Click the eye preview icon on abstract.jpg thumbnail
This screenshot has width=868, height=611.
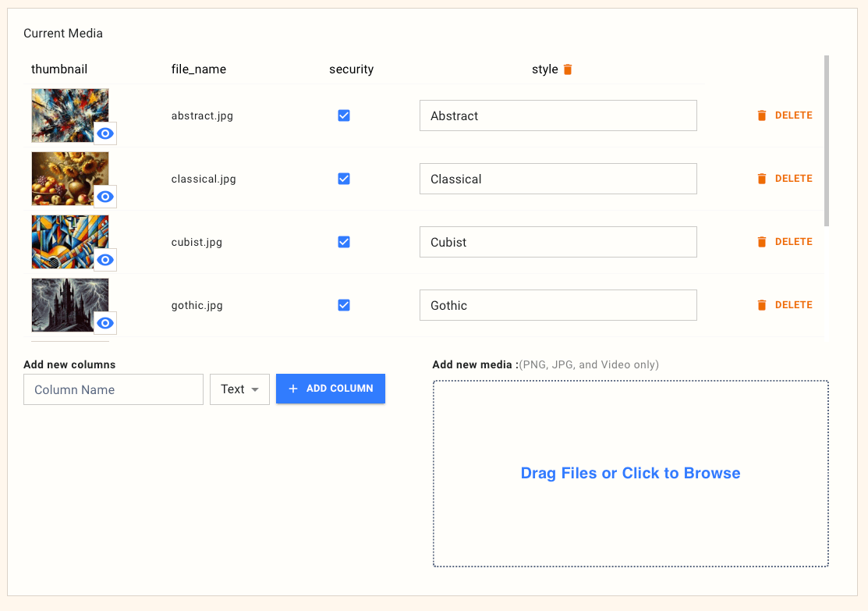(105, 133)
